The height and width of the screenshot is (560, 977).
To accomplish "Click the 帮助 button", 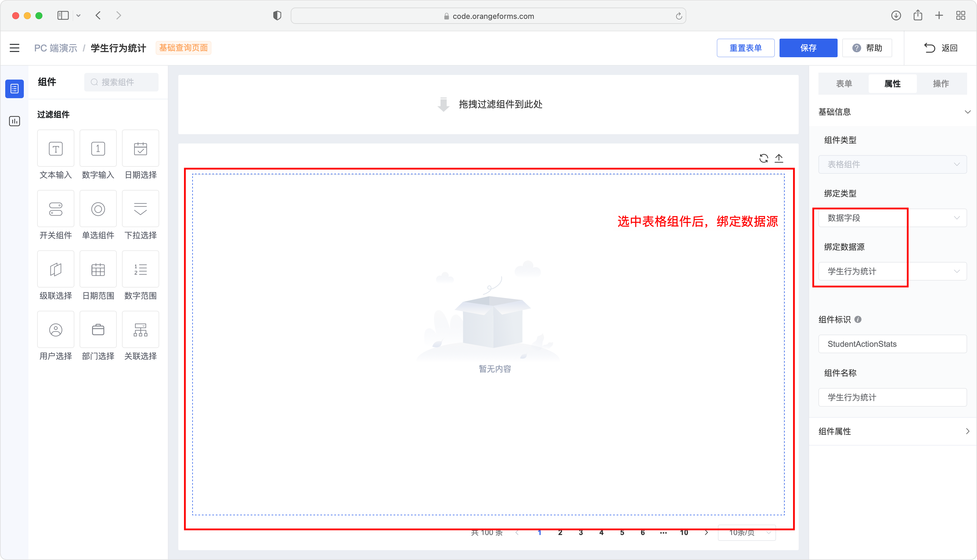I will (867, 48).
